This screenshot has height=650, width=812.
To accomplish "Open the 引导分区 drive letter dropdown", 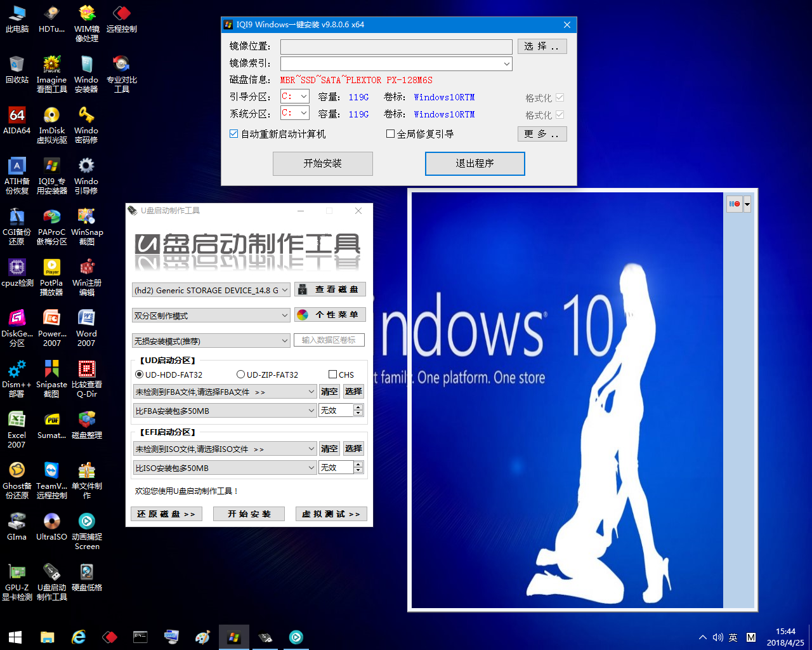I will [304, 96].
